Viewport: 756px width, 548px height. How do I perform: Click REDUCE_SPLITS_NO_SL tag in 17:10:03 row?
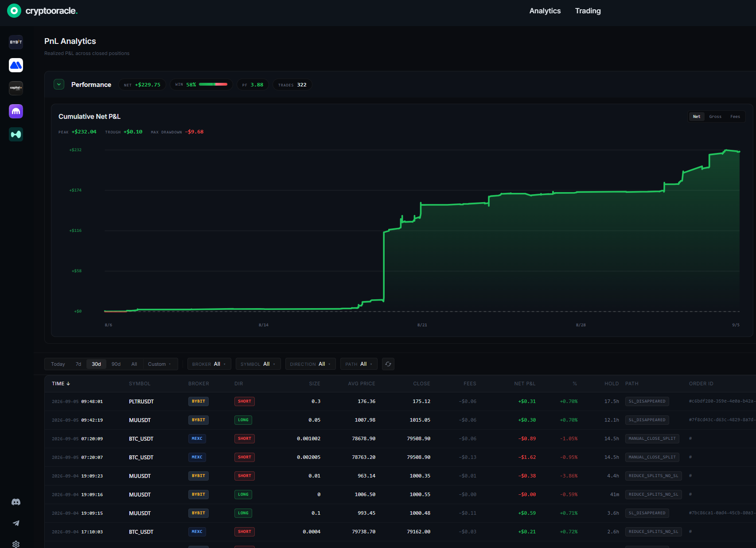tap(654, 532)
